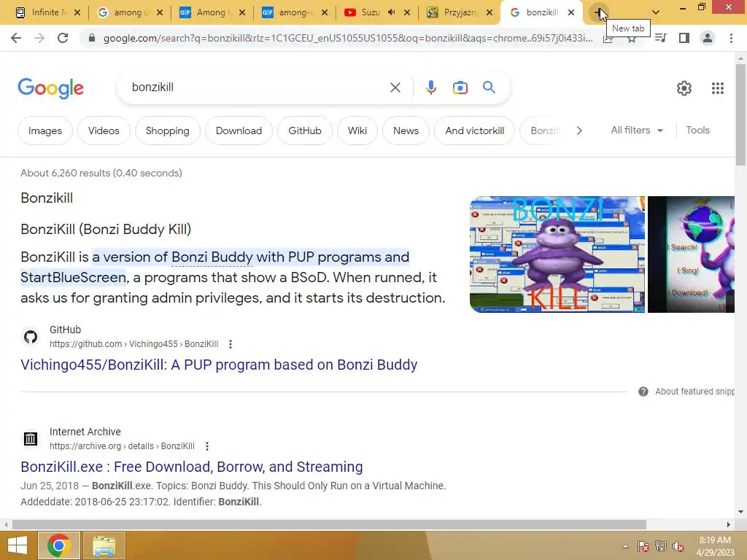Image resolution: width=747 pixels, height=560 pixels.
Task: Open Vichingo455/BonziKill GitHub result link
Action: [219, 365]
